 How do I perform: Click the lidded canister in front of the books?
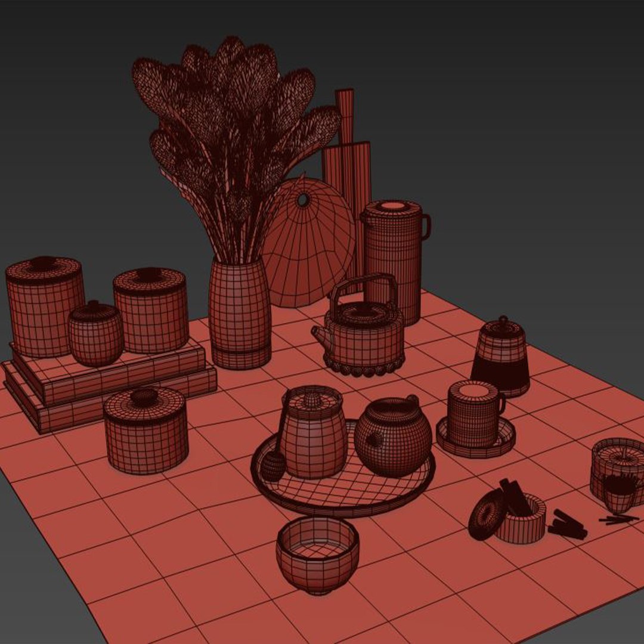[x=146, y=430]
